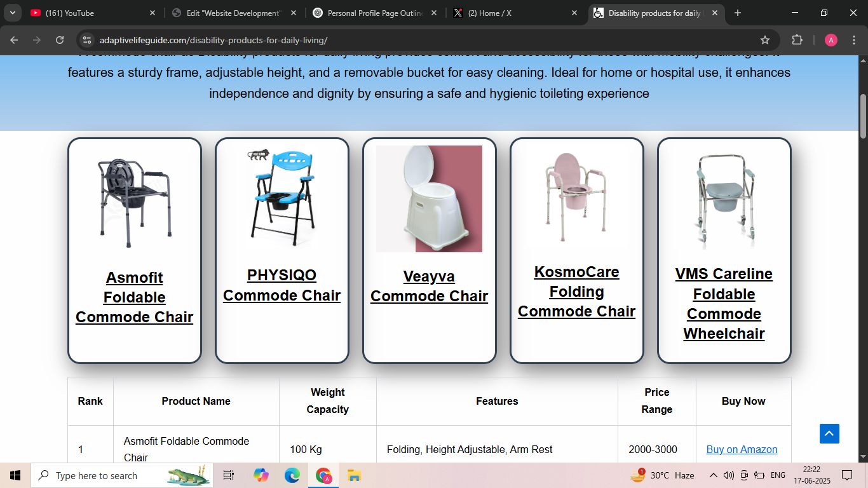Click the Features column header

click(x=497, y=401)
